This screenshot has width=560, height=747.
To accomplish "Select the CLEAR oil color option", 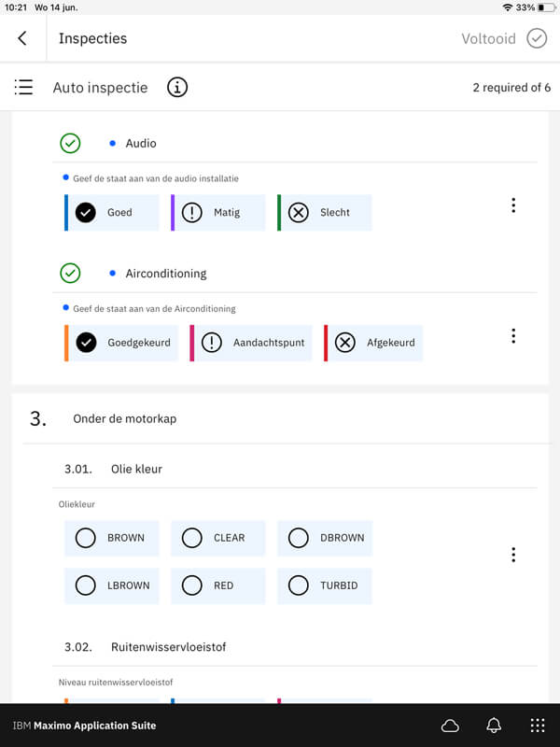I will tap(218, 538).
